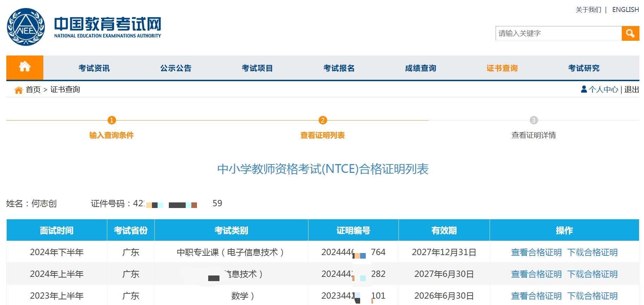Click 证书查询 breadcrumb text
The image size is (644, 305).
click(x=65, y=90)
